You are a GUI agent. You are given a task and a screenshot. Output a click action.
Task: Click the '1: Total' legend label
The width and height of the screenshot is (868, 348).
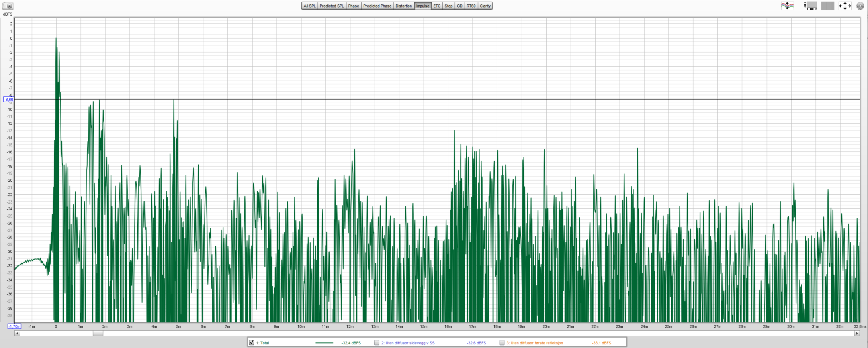pyautogui.click(x=263, y=343)
